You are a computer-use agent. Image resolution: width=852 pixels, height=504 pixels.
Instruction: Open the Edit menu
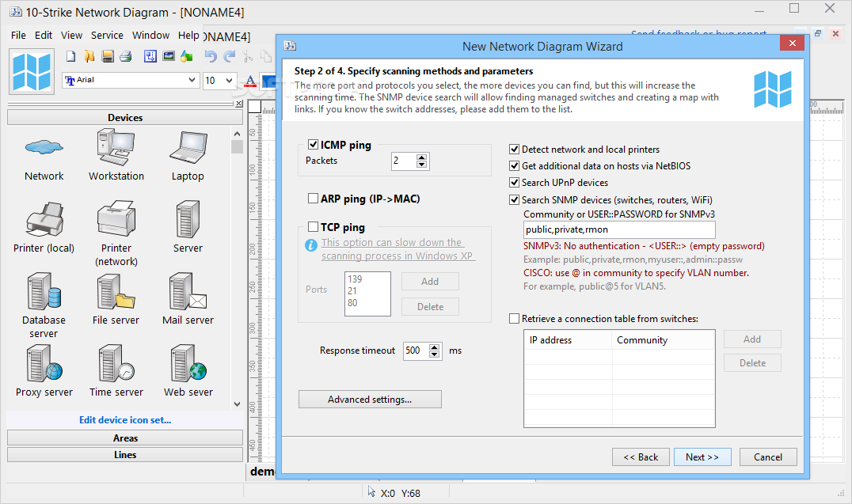[x=44, y=36]
